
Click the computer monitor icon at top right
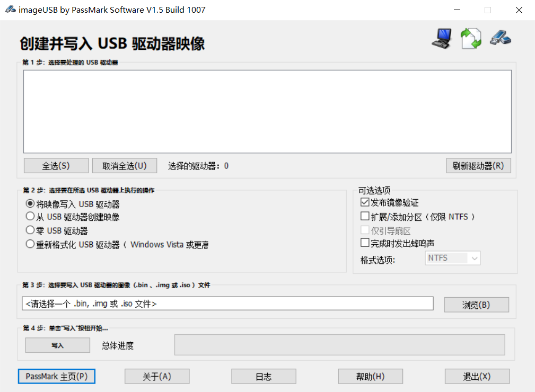[442, 38]
